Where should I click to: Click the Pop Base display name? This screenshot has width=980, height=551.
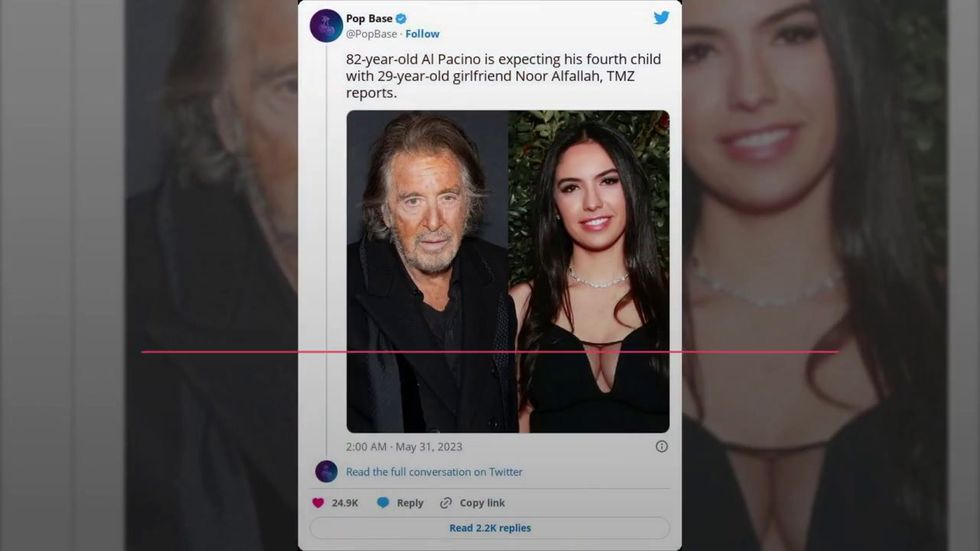point(369,19)
